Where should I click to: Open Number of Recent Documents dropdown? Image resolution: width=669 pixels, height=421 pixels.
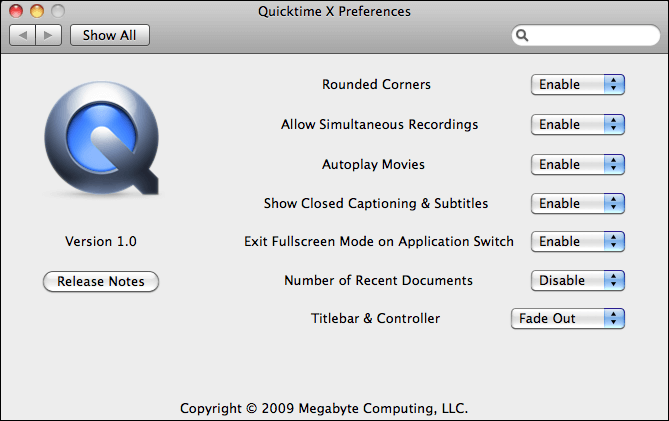coord(578,281)
